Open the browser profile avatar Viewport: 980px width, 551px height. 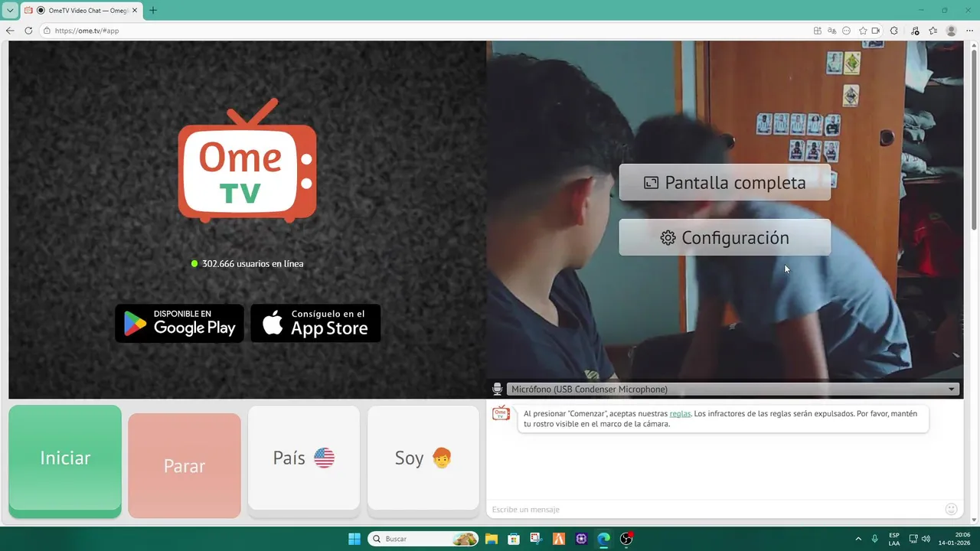point(952,31)
